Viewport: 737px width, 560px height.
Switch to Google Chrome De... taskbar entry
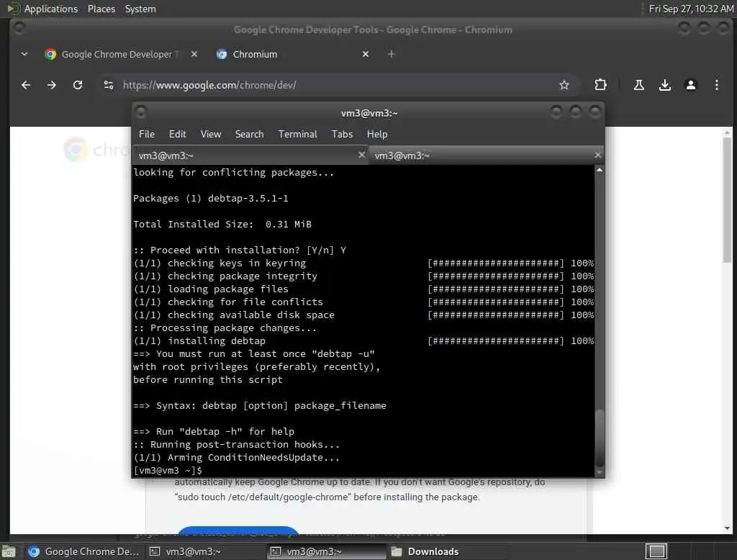[83, 551]
